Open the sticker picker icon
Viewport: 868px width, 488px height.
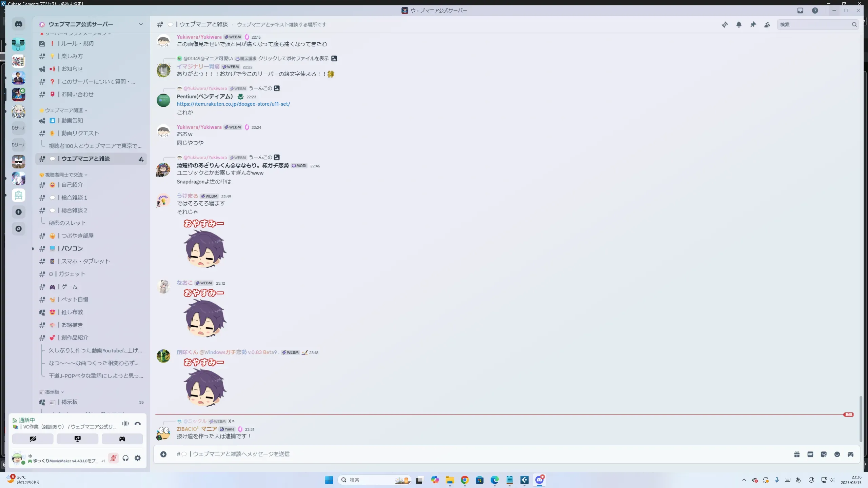tap(824, 454)
